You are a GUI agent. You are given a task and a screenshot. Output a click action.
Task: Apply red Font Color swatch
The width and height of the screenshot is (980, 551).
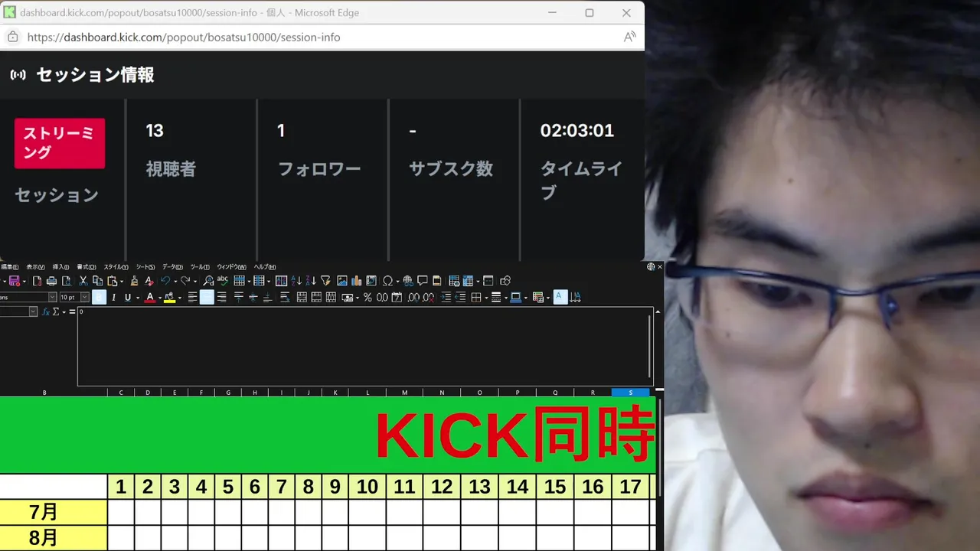click(x=150, y=298)
